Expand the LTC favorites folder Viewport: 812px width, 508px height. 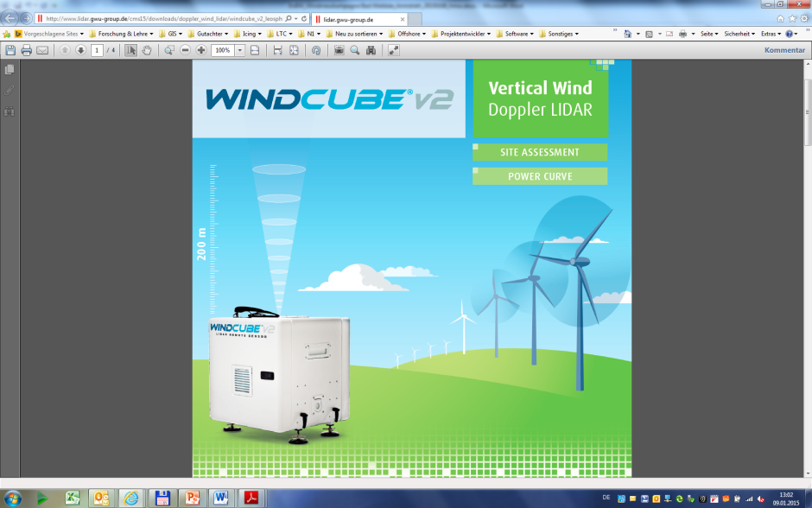(x=280, y=34)
